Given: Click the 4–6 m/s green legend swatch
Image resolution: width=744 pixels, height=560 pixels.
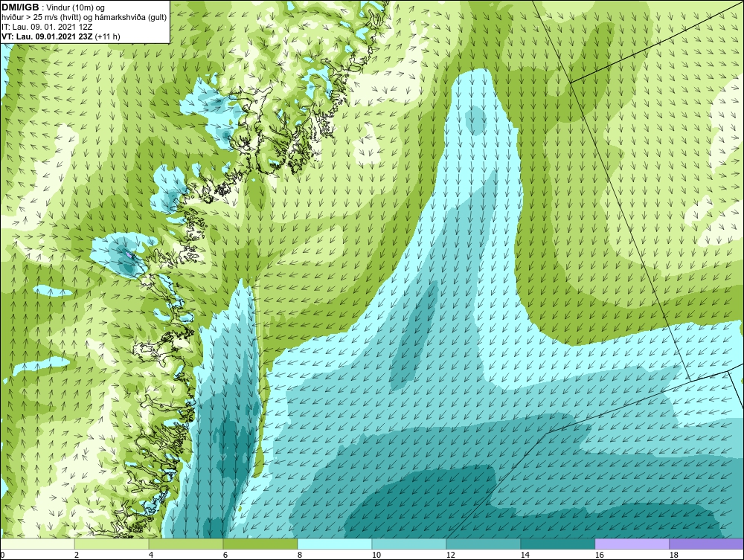Looking at the screenshot, I should click(x=186, y=544).
